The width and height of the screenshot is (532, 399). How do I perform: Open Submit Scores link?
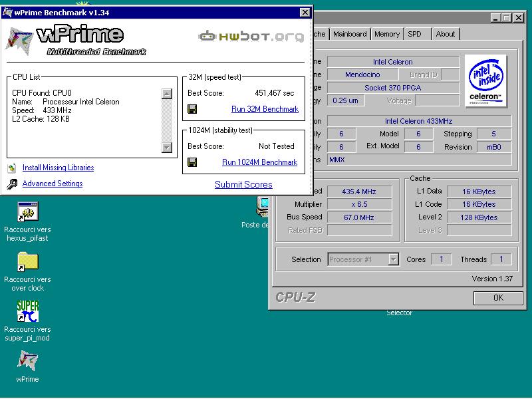243,184
